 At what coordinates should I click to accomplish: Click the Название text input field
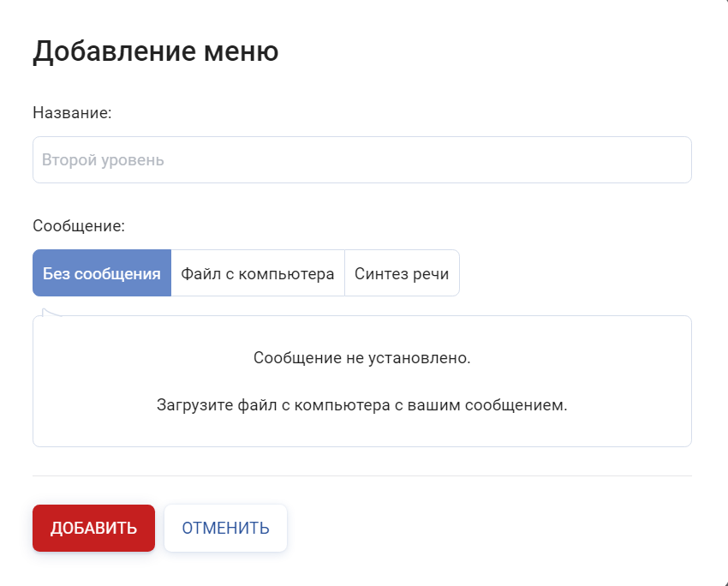(x=361, y=160)
